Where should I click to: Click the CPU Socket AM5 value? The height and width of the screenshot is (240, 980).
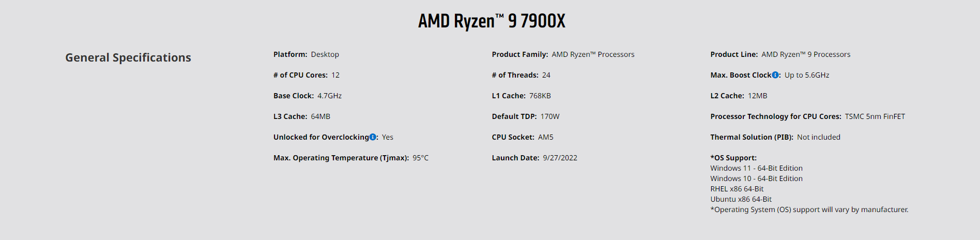pos(546,137)
